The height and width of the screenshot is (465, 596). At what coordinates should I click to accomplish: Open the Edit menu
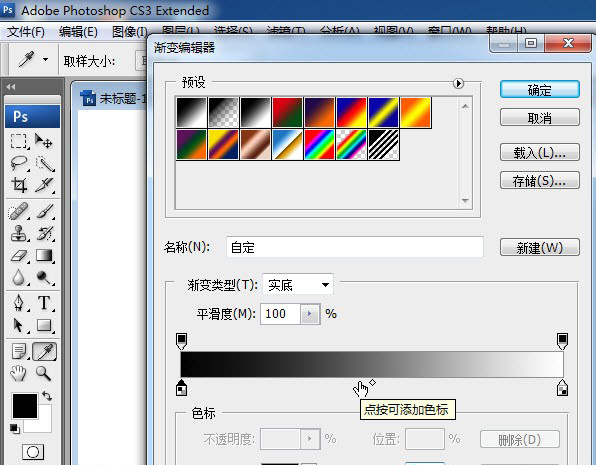[x=78, y=32]
